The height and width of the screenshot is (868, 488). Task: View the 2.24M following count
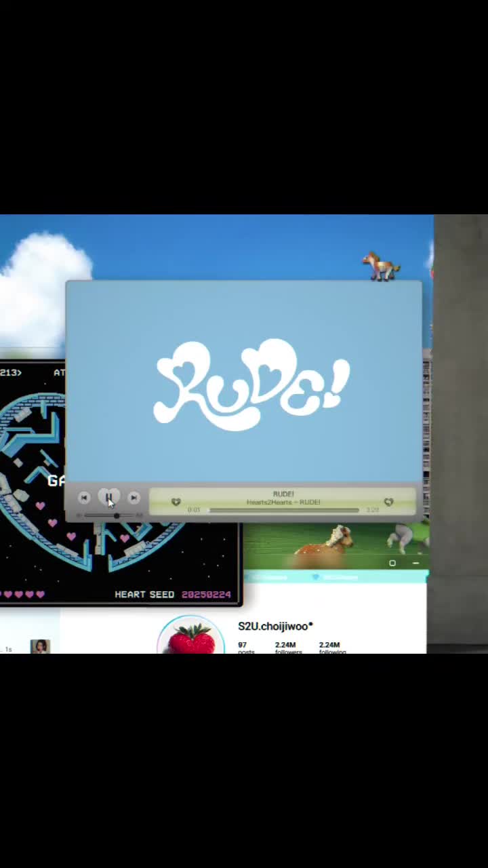tap(331, 648)
